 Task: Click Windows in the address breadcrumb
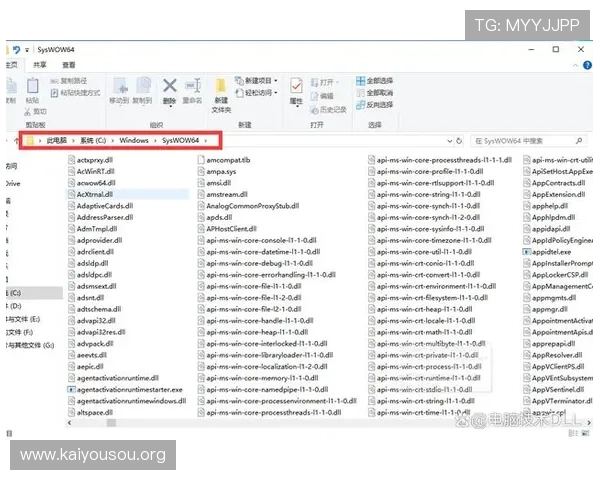click(134, 140)
